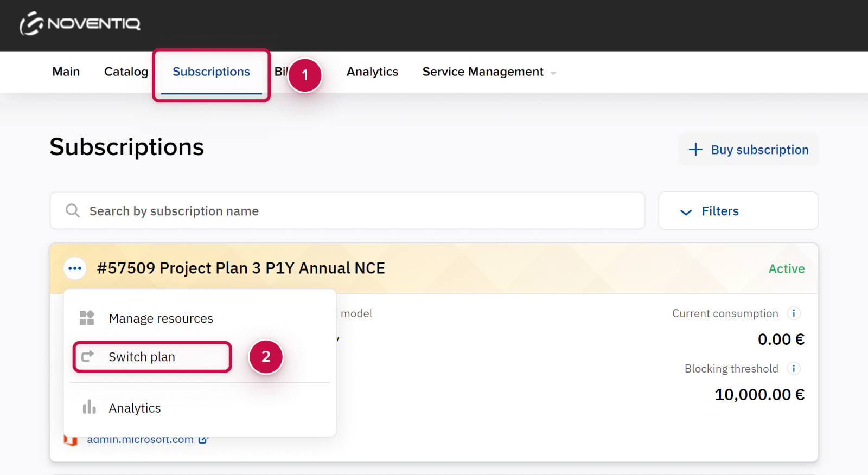Viewport: 868px width, 475px height.
Task: Click the Analytics bar chart icon
Action: pyautogui.click(x=89, y=408)
